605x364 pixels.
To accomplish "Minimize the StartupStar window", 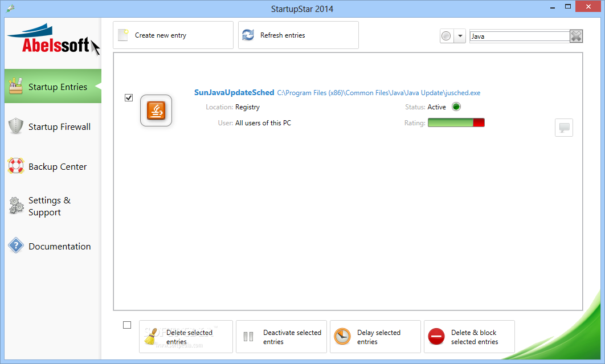I will [553, 7].
